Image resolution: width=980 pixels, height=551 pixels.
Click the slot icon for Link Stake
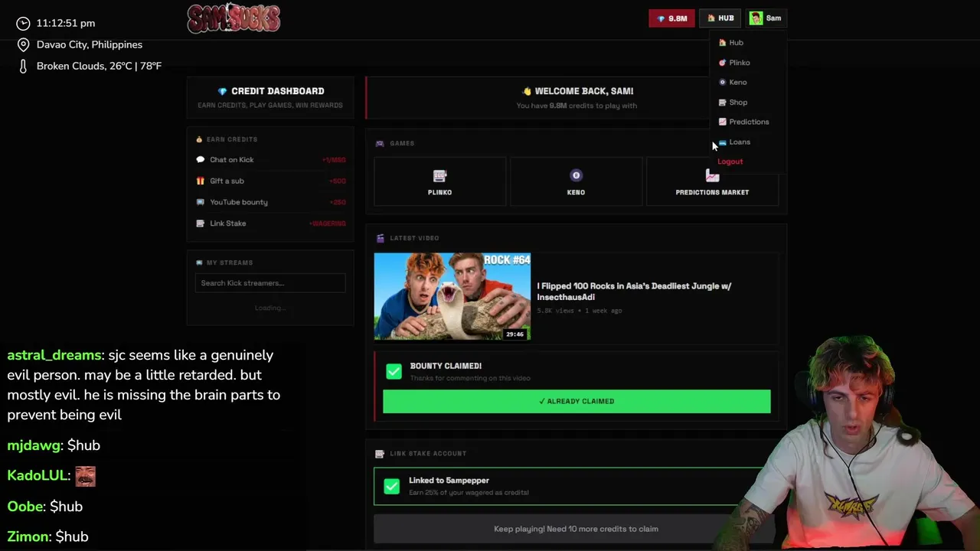[x=201, y=223]
